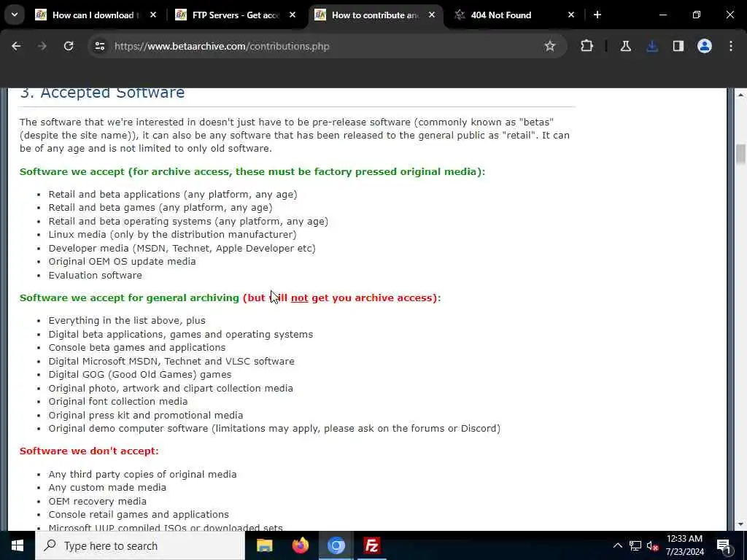Click 'Original press kit and promotional media'
The image size is (747, 560).
coord(145,415)
